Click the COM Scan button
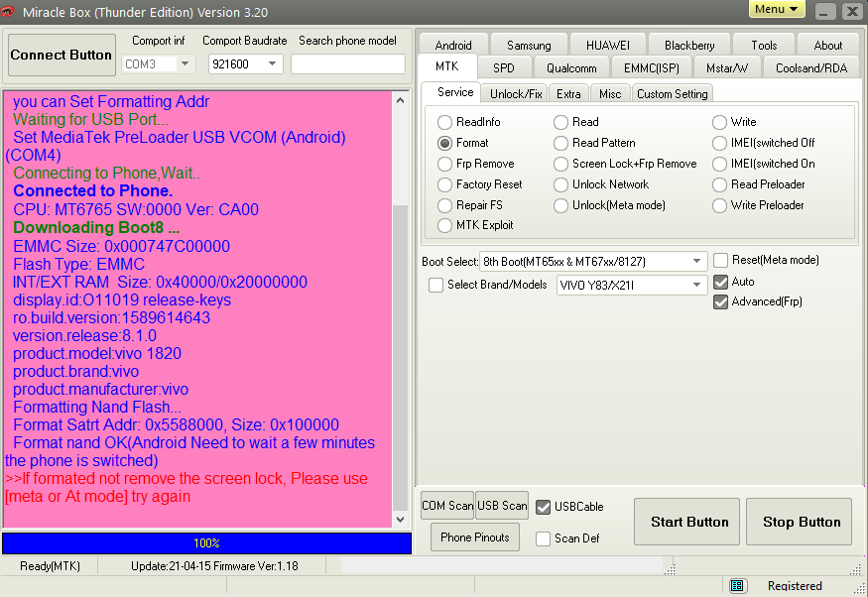 [447, 506]
